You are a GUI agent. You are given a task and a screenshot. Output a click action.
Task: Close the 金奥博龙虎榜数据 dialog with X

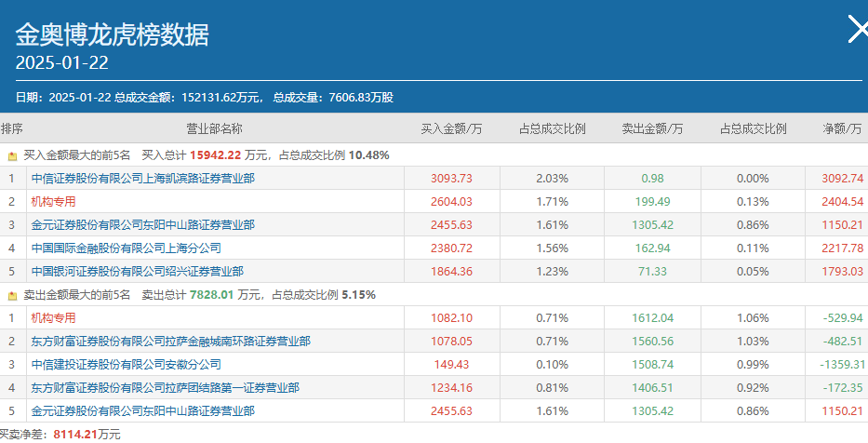tap(859, 30)
